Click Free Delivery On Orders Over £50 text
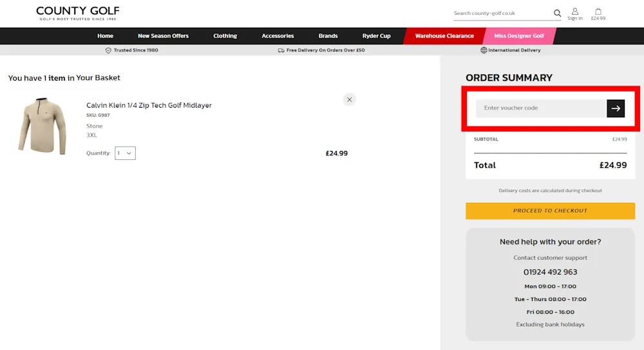644x350 pixels. click(326, 50)
